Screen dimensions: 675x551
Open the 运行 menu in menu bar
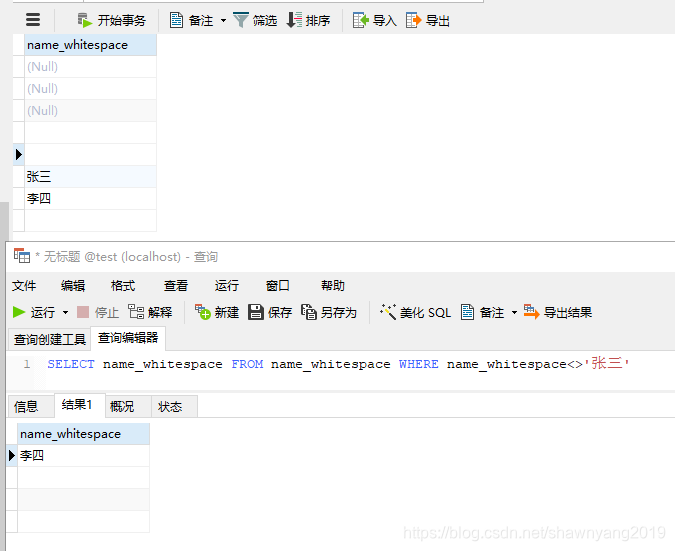227,285
